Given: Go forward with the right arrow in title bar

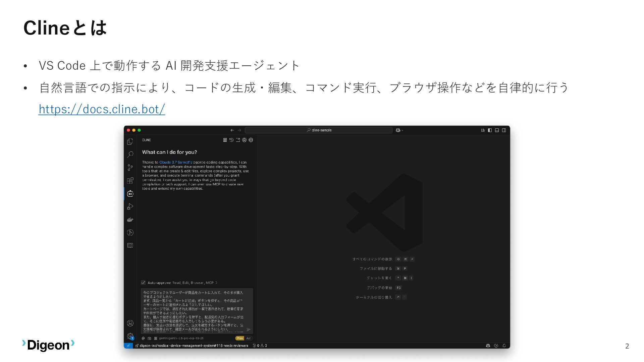Looking at the screenshot, I should pyautogui.click(x=239, y=130).
